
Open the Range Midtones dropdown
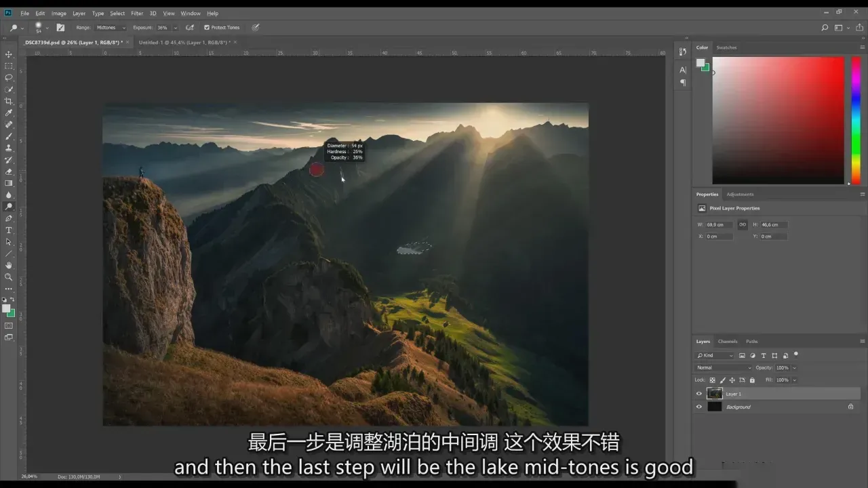tap(111, 28)
